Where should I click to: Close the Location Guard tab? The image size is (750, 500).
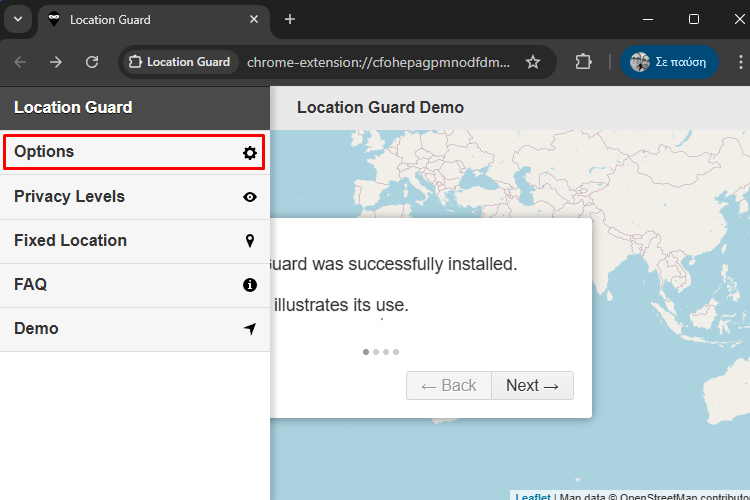[254, 19]
